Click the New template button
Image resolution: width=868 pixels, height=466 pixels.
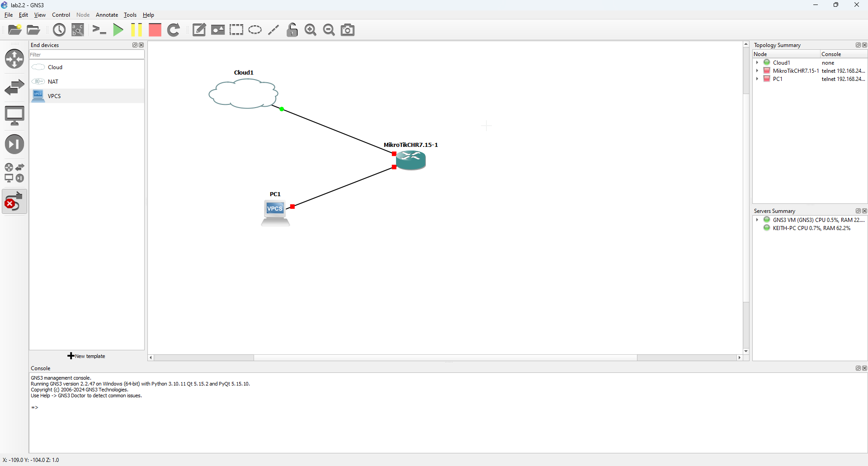(86, 356)
